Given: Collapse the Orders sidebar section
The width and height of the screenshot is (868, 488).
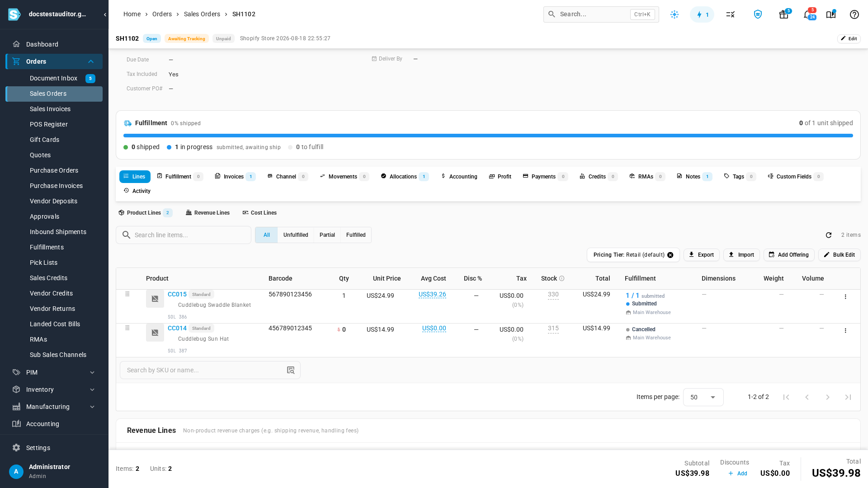Looking at the screenshot, I should [x=91, y=61].
